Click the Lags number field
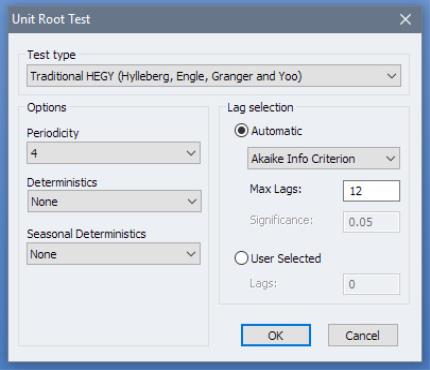This screenshot has width=430, height=370. tap(371, 284)
